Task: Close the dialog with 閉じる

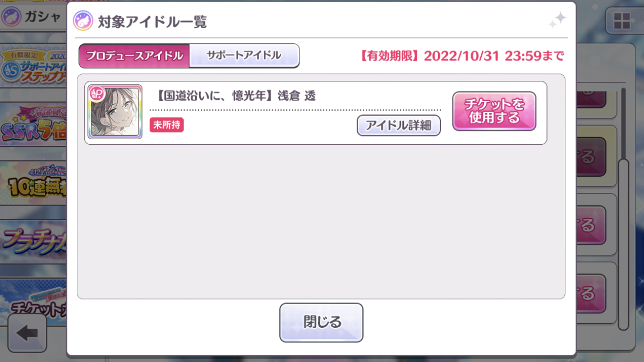Action: click(321, 322)
